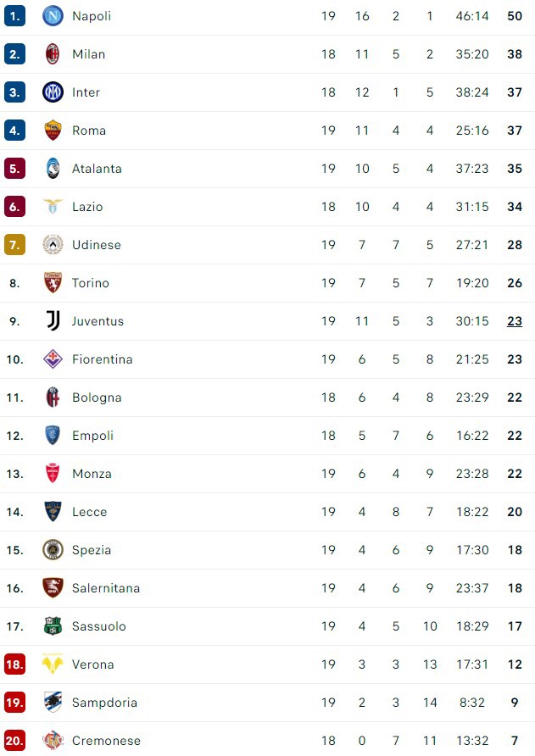
Task: Click the maroon rank 5 badge
Action: click(14, 169)
